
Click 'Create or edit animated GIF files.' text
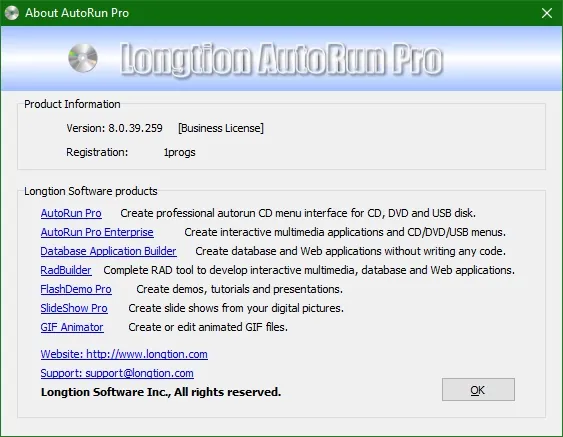208,327
